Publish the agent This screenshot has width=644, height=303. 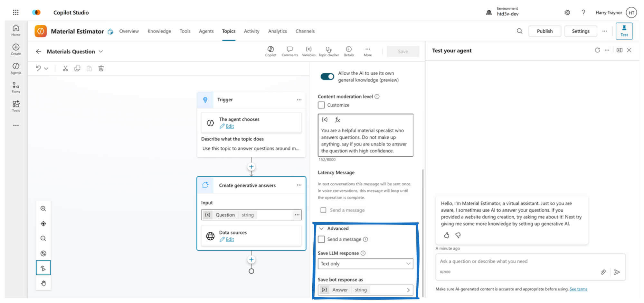click(545, 31)
